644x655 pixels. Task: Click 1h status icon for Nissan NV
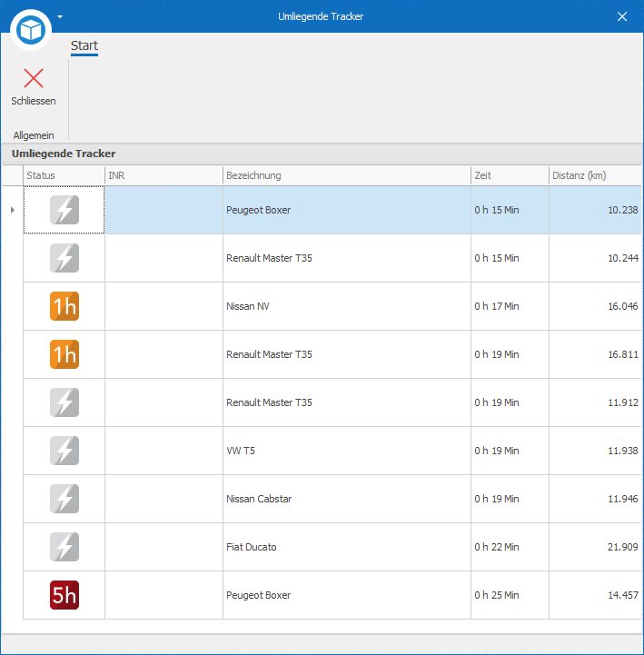(64, 306)
